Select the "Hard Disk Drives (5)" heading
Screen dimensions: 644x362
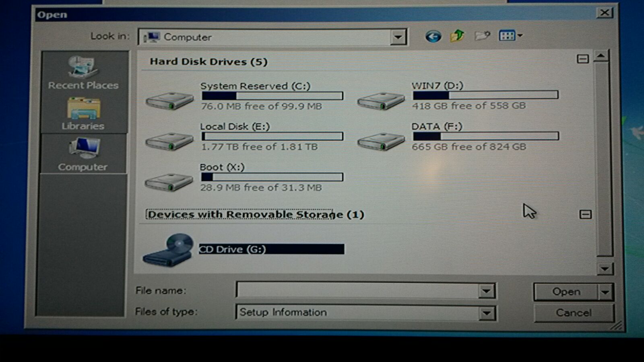tap(208, 62)
